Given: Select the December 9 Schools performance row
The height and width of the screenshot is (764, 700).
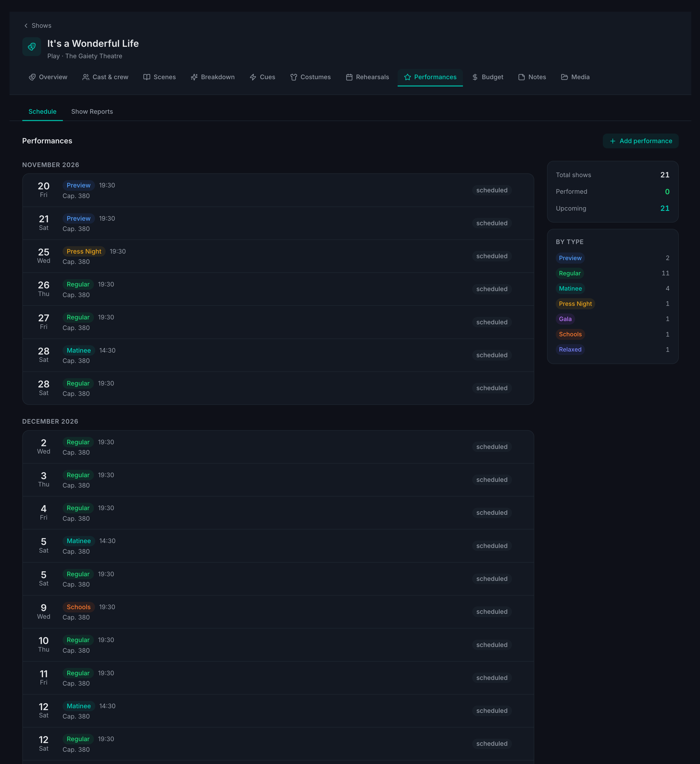Looking at the screenshot, I should pos(278,612).
